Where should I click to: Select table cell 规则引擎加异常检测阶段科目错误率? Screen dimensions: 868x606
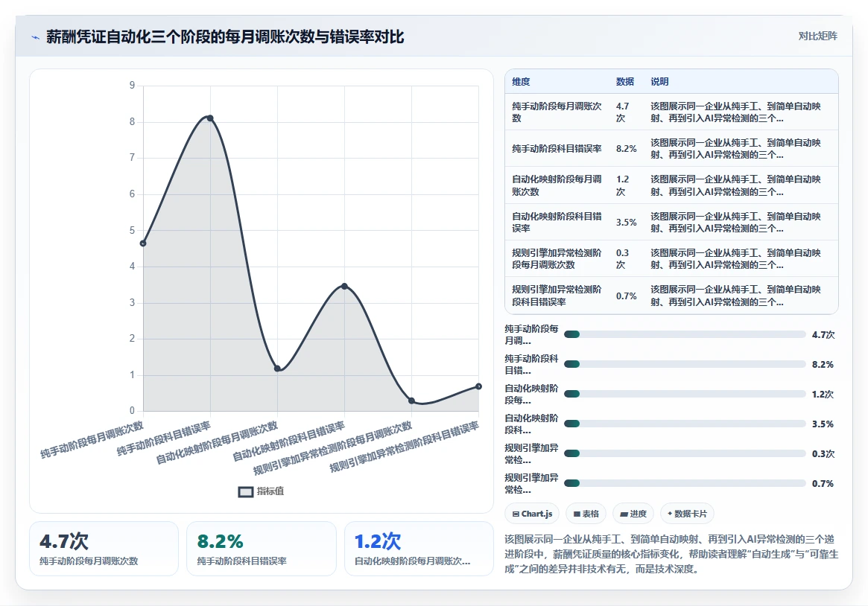pos(557,296)
